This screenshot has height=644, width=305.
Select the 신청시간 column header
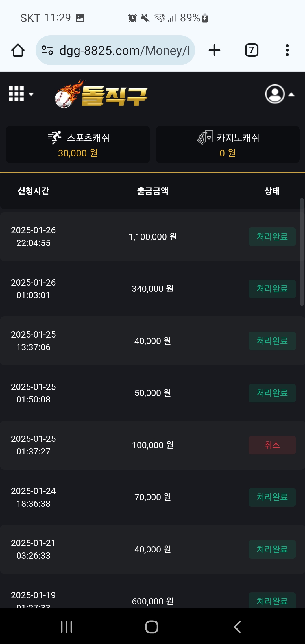(x=33, y=191)
